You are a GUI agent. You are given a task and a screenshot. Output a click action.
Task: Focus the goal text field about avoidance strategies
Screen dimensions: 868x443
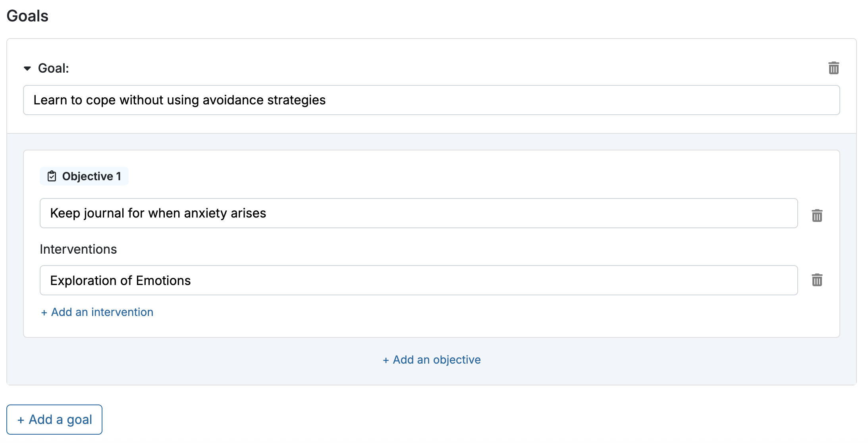coord(432,100)
